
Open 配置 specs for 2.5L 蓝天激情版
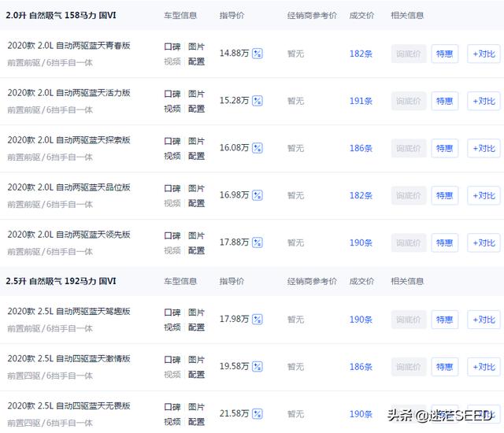tap(196, 375)
